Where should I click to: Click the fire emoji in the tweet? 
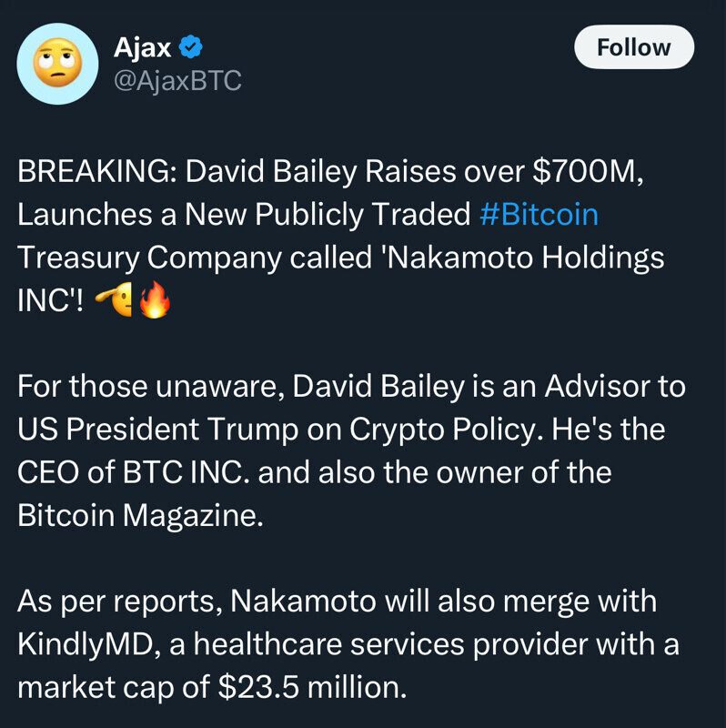click(154, 302)
